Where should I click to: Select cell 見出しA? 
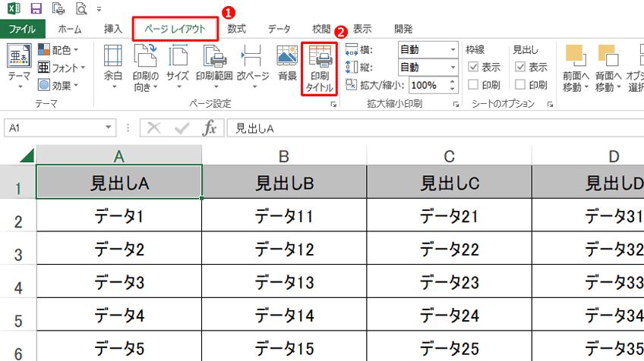click(x=119, y=183)
